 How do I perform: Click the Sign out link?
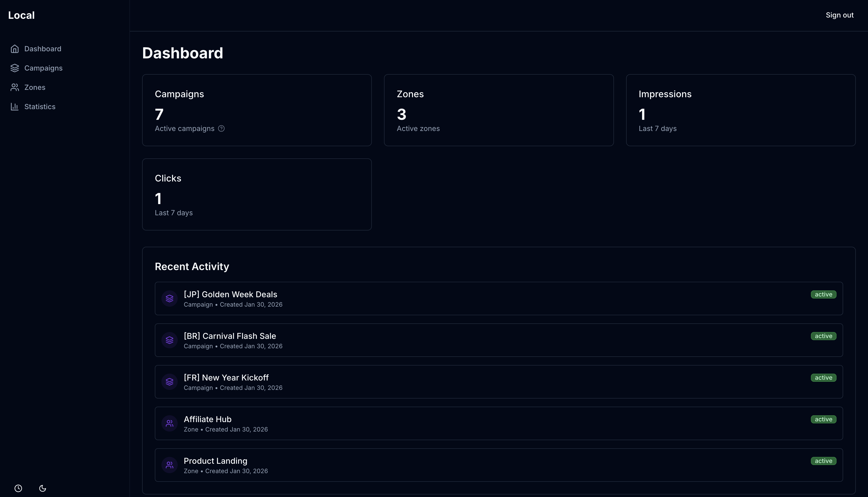point(839,15)
